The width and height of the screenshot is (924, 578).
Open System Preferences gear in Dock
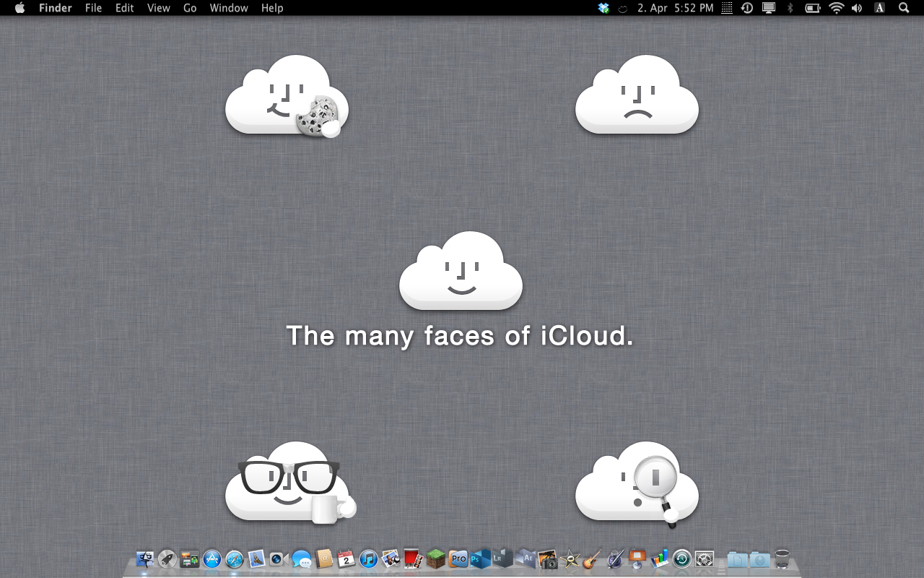click(x=704, y=558)
